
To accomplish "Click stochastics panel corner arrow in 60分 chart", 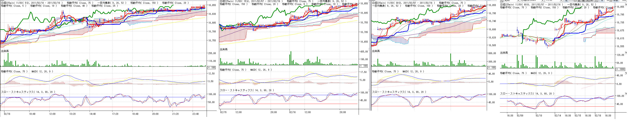I will tap(626, 94).
